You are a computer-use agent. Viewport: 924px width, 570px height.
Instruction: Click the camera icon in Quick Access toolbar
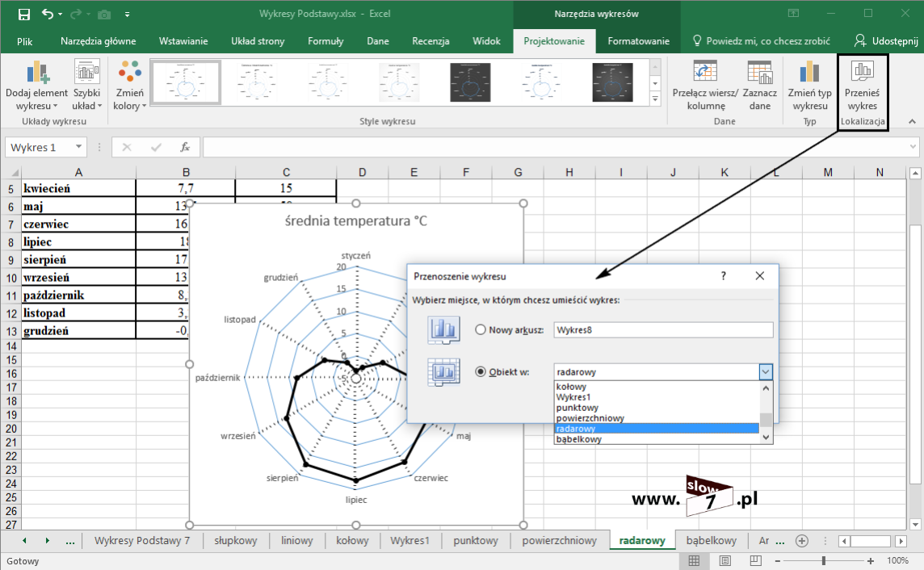coord(104,15)
